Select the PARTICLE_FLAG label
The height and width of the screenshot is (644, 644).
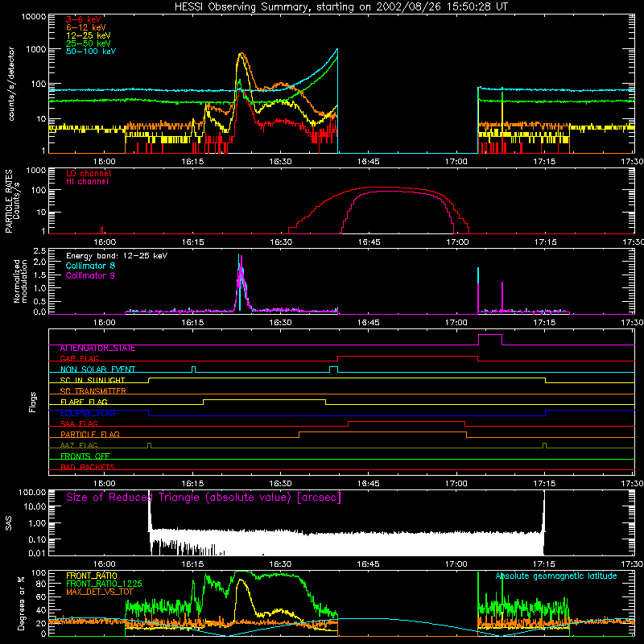click(x=90, y=434)
